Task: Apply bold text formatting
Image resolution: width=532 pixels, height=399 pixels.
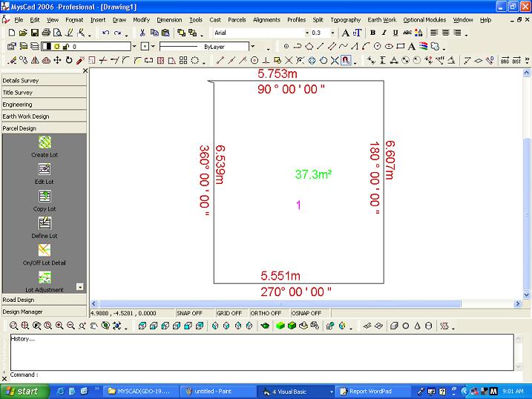Action: (372, 33)
